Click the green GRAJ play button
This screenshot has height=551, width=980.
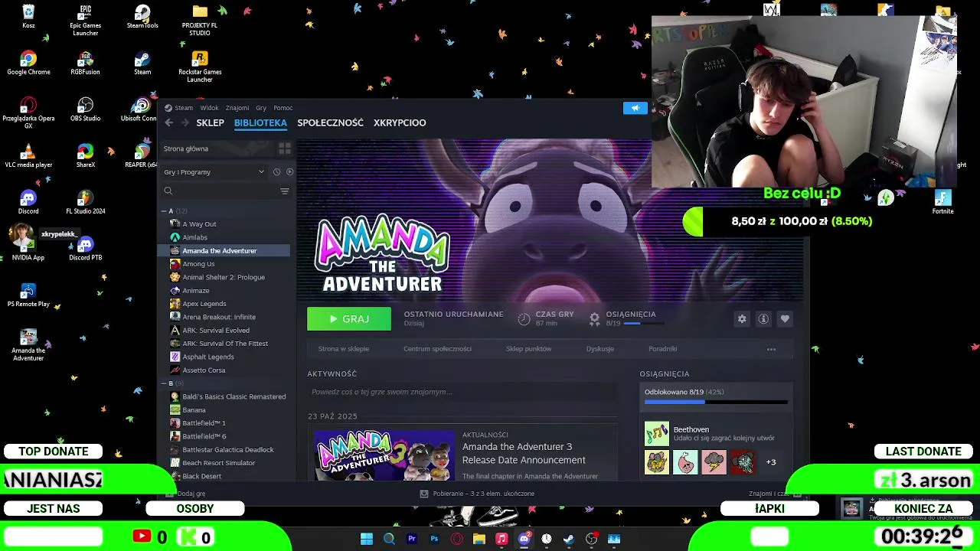point(349,319)
